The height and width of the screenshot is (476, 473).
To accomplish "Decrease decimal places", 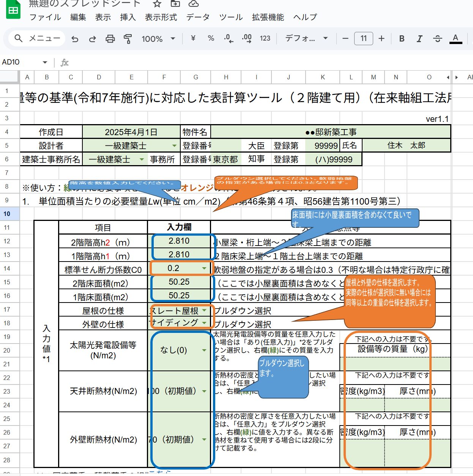I will [x=229, y=38].
